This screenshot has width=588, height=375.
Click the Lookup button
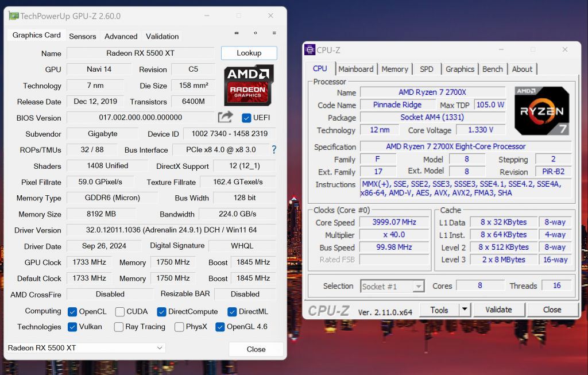coord(249,53)
